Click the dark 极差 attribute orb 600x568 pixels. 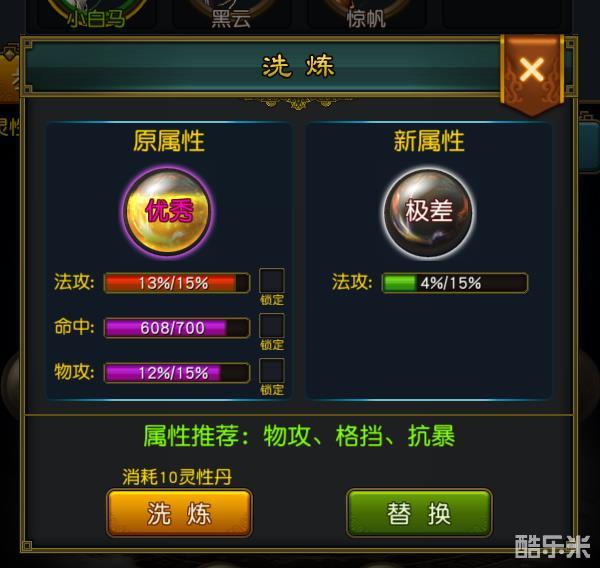428,213
